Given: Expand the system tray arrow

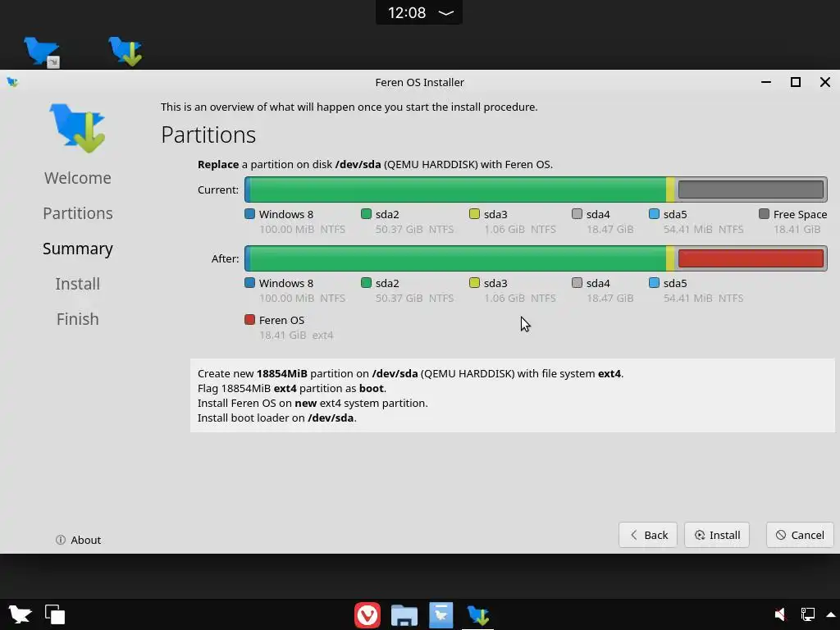Looking at the screenshot, I should point(831,614).
